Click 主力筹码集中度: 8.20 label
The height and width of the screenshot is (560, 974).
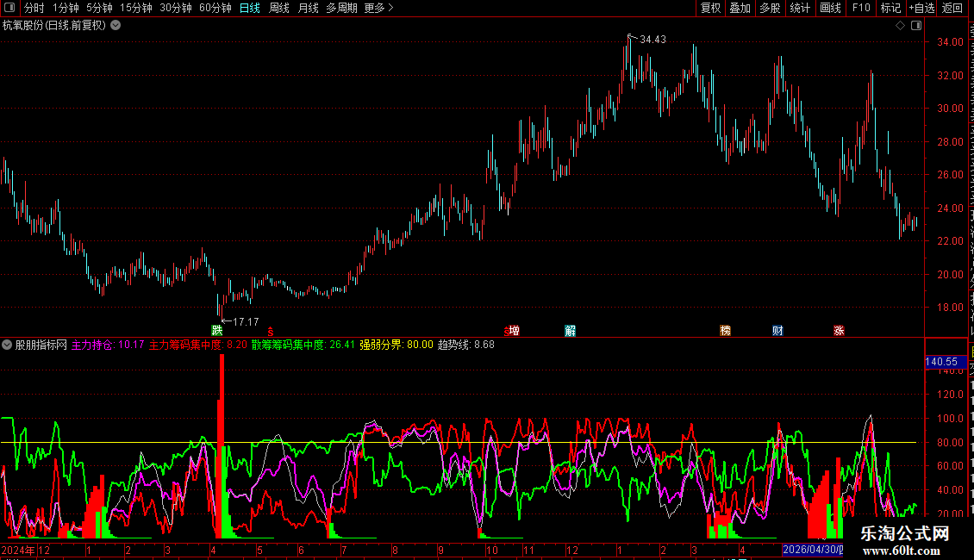pos(198,345)
